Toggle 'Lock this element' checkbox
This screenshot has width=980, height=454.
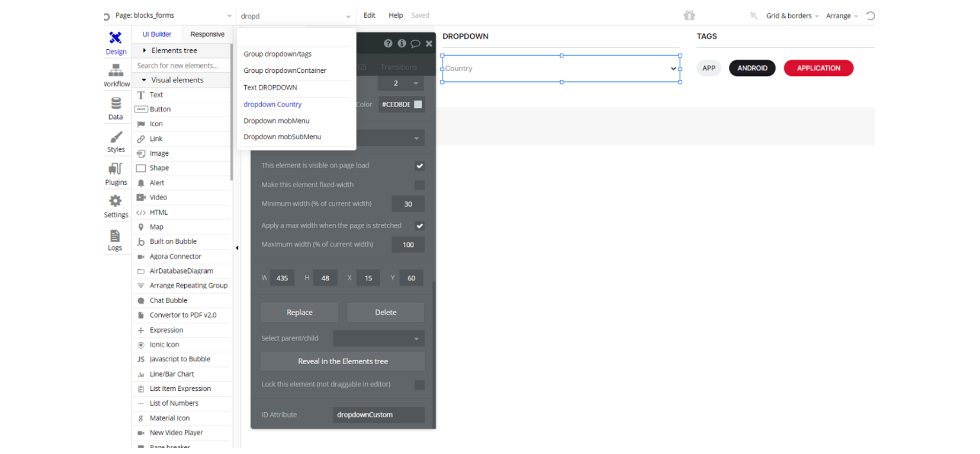click(419, 385)
